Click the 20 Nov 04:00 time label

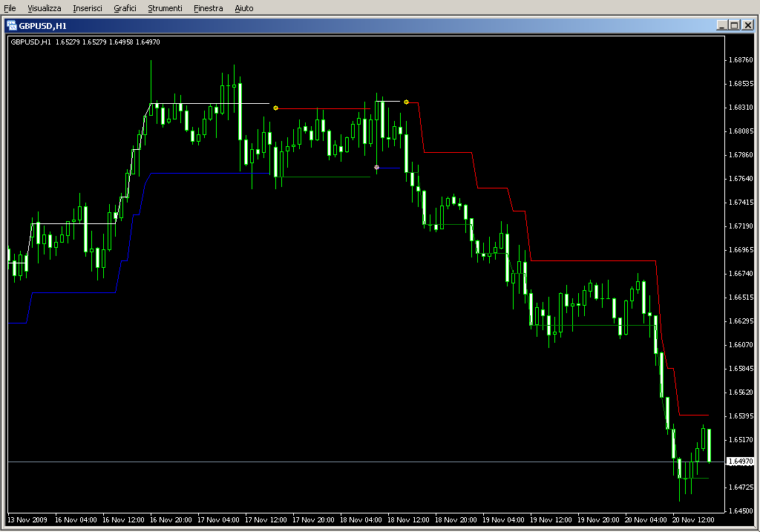646,520
